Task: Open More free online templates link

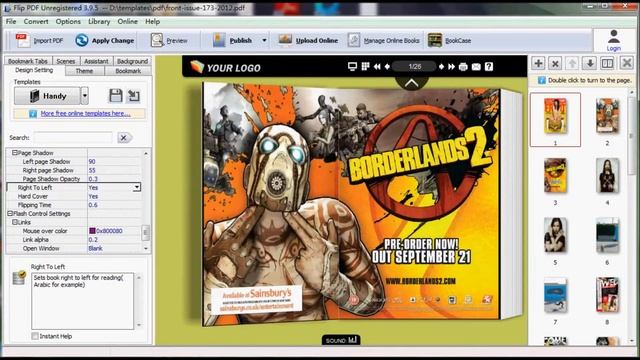Action: pos(85,113)
